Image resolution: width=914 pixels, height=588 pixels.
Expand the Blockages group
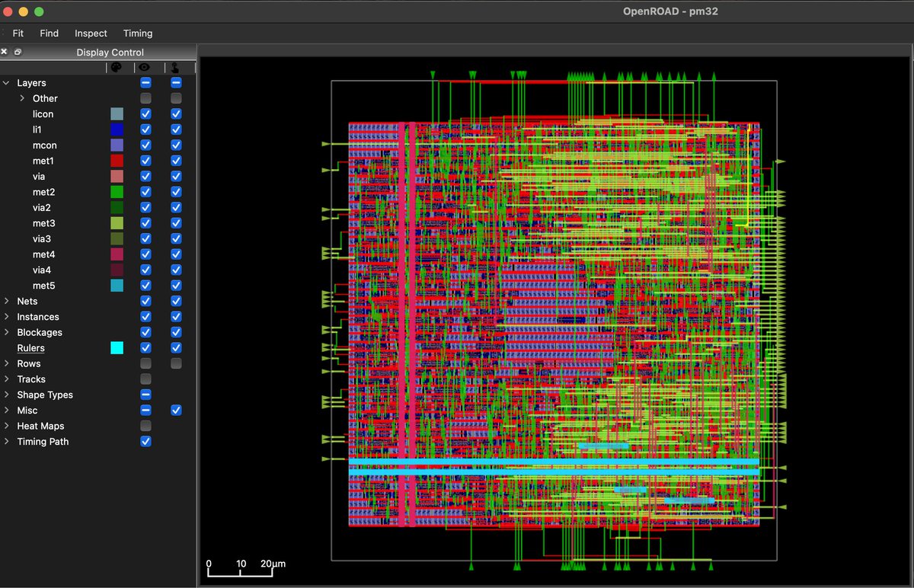[x=7, y=333]
